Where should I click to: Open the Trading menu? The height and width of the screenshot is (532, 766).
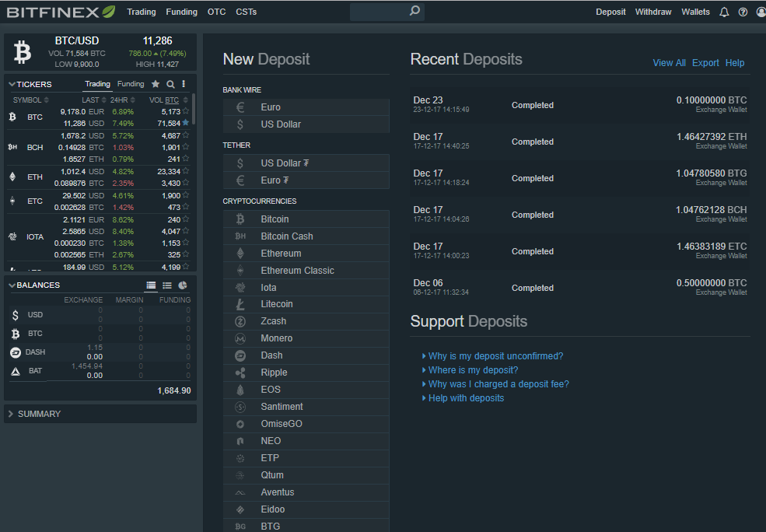pos(142,12)
